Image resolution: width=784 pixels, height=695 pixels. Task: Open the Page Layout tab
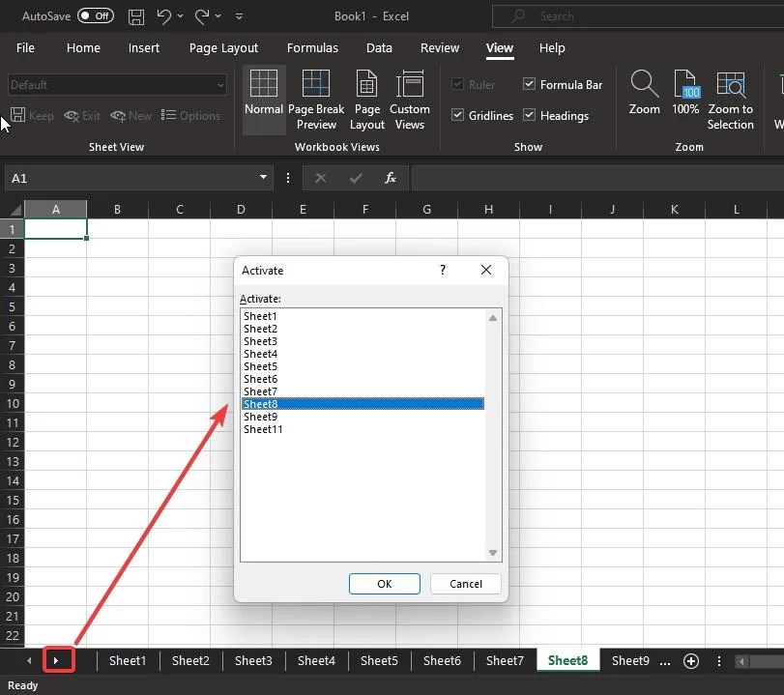pyautogui.click(x=223, y=48)
